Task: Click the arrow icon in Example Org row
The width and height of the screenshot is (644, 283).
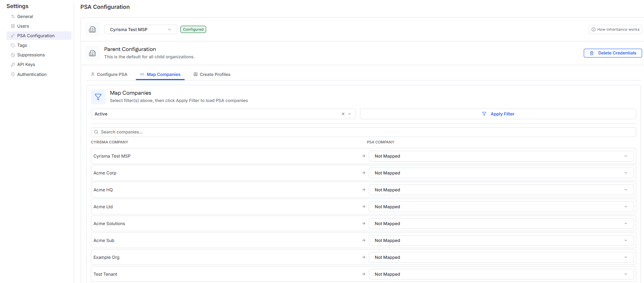Action: (363, 257)
